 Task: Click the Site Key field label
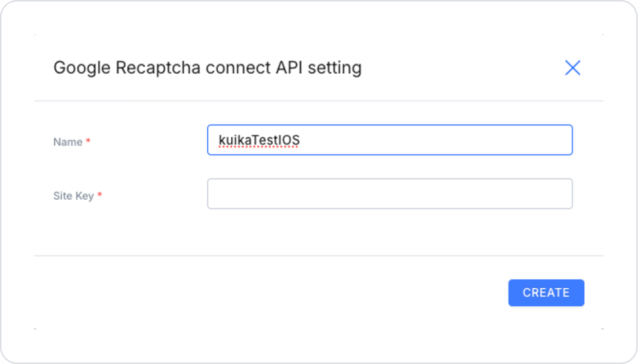click(x=73, y=196)
